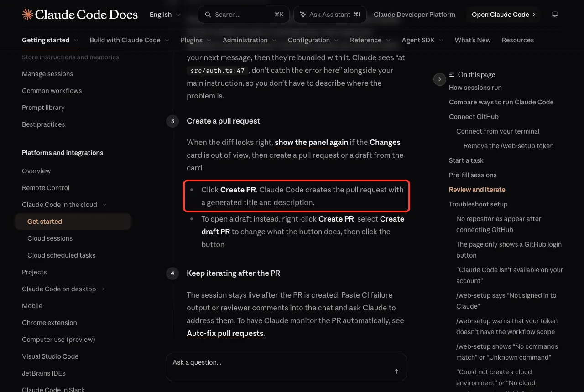584x392 pixels.
Task: Open Prompt library page
Action: coord(43,108)
